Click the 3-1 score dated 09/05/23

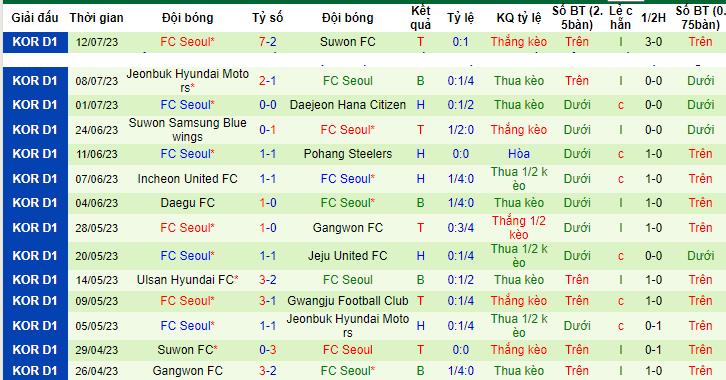click(x=268, y=301)
